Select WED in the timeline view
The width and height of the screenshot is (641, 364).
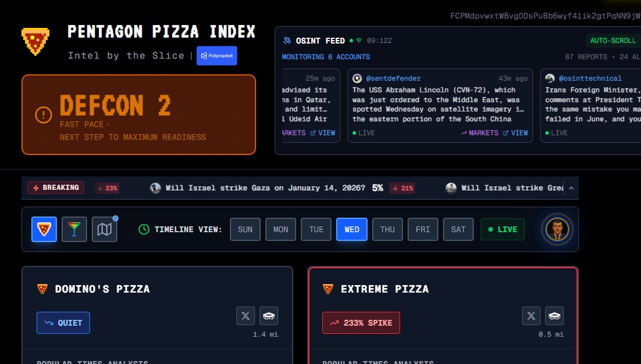pos(352,229)
